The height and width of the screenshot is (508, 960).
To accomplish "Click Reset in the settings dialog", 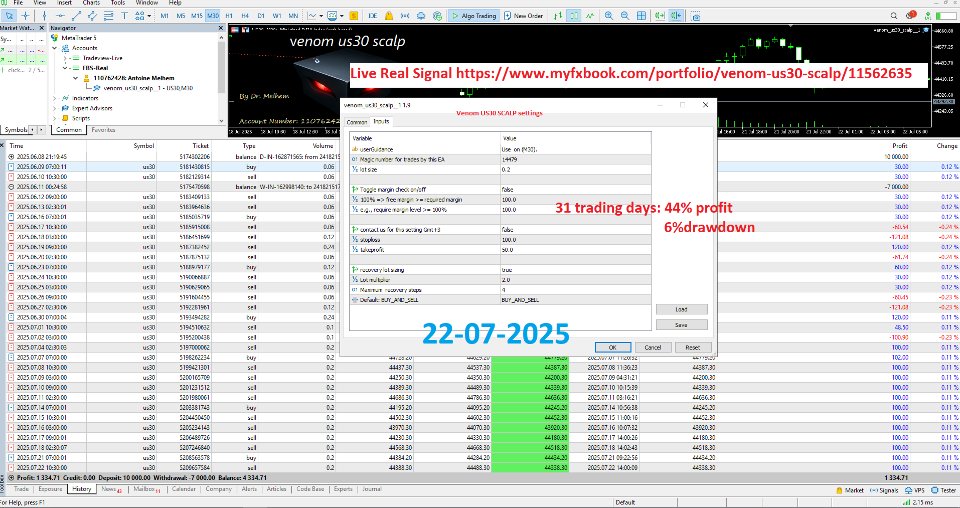I will 692,347.
